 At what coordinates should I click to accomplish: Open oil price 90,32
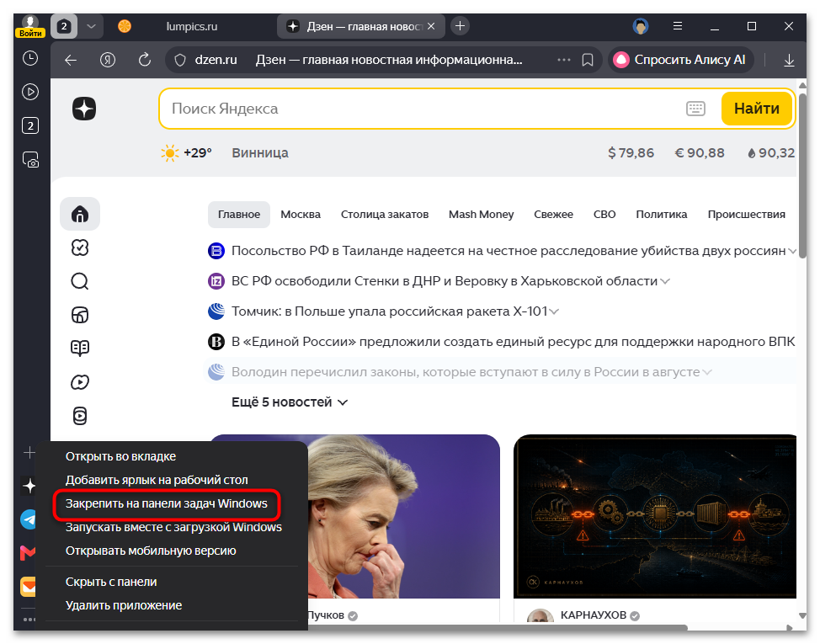pos(771,153)
